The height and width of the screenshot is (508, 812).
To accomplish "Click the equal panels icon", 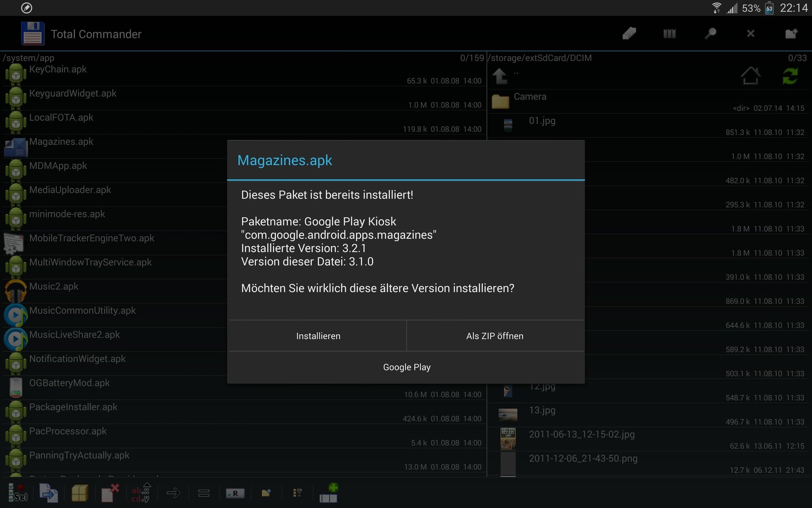I will coord(204,493).
